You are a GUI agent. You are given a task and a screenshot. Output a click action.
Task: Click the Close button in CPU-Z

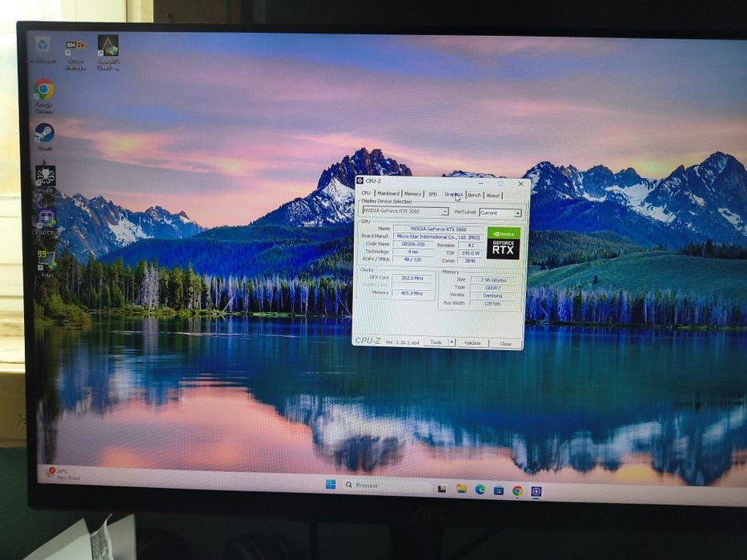click(505, 343)
